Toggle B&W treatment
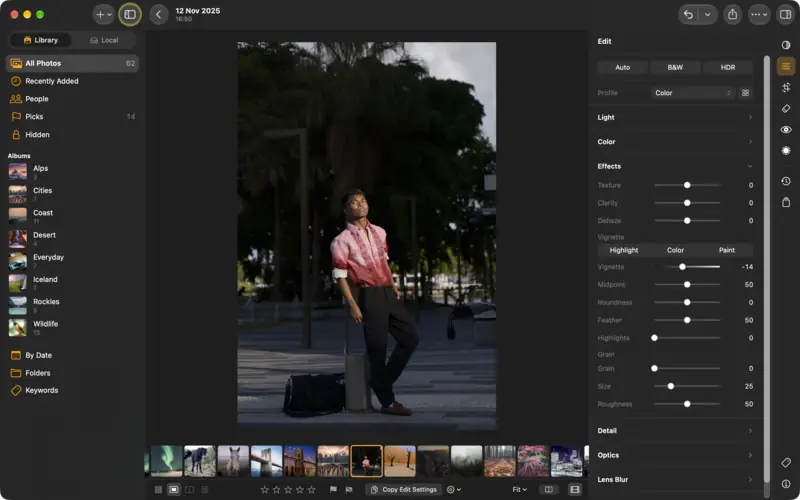Image resolution: width=800 pixels, height=500 pixels. 675,67
